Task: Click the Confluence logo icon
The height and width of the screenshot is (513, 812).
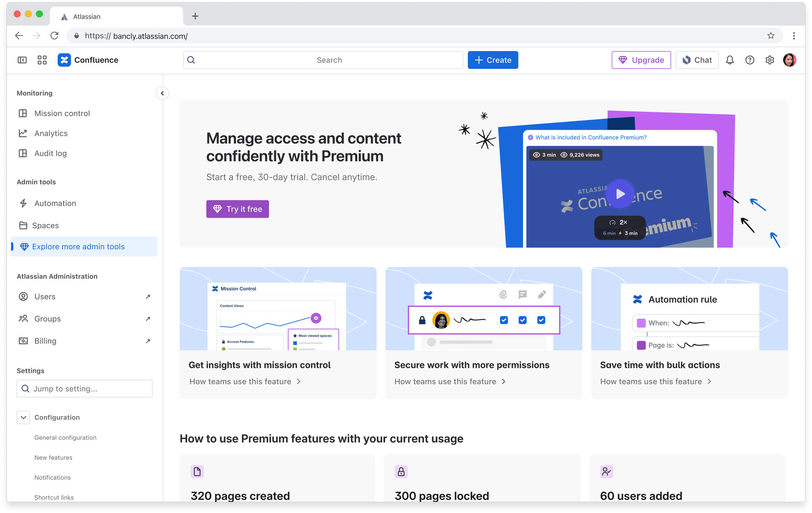Action: click(64, 60)
